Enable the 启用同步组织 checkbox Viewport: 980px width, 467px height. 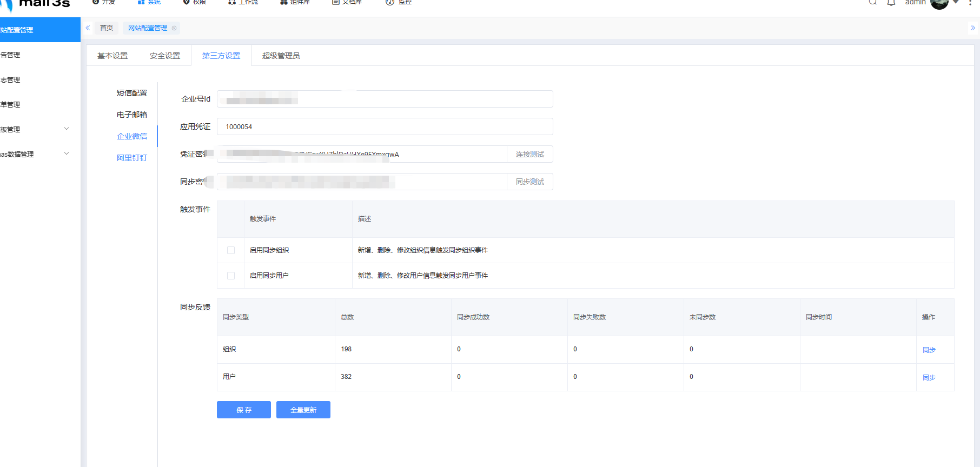click(231, 250)
